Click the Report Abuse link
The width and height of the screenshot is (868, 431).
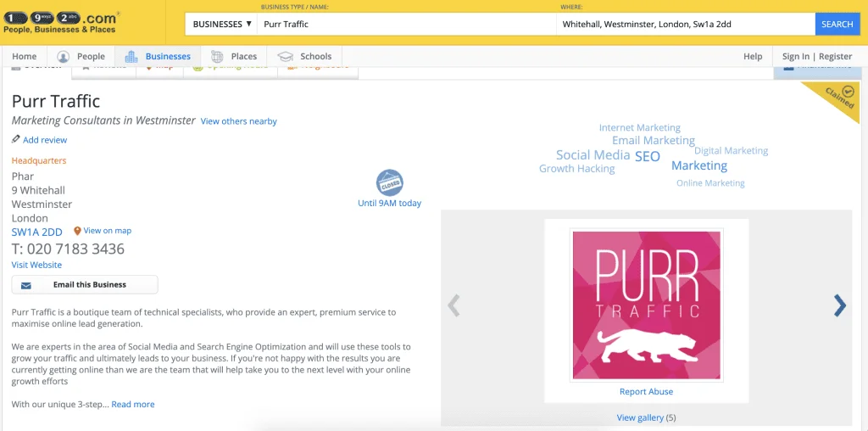pos(647,392)
